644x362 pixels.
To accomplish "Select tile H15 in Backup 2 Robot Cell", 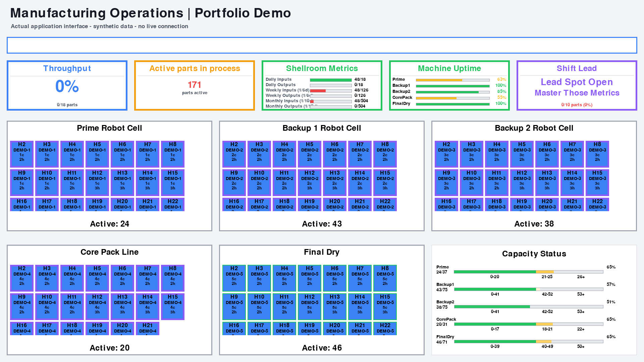I will point(597,183).
